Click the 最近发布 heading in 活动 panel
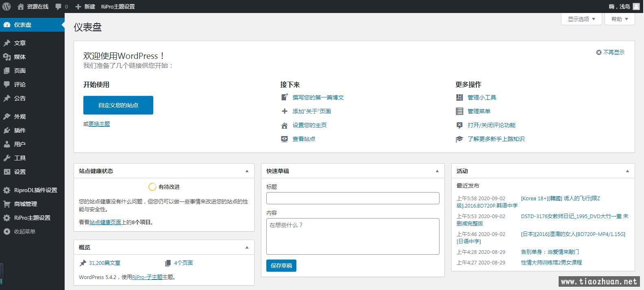The width and height of the screenshot is (644, 290). point(468,186)
